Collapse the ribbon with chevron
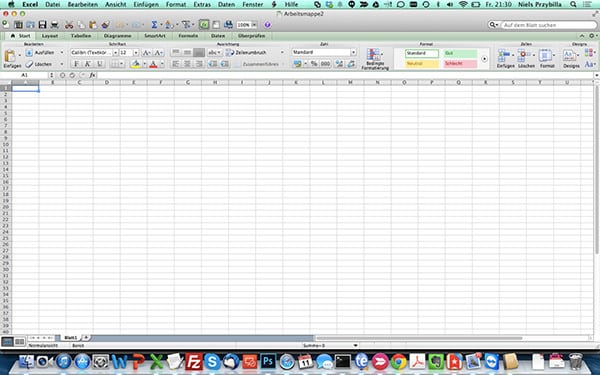 [582, 36]
